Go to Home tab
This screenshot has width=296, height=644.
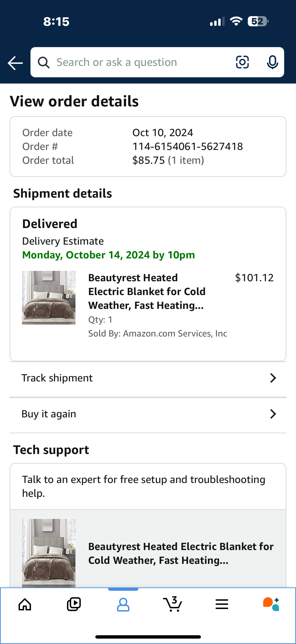coord(25,604)
